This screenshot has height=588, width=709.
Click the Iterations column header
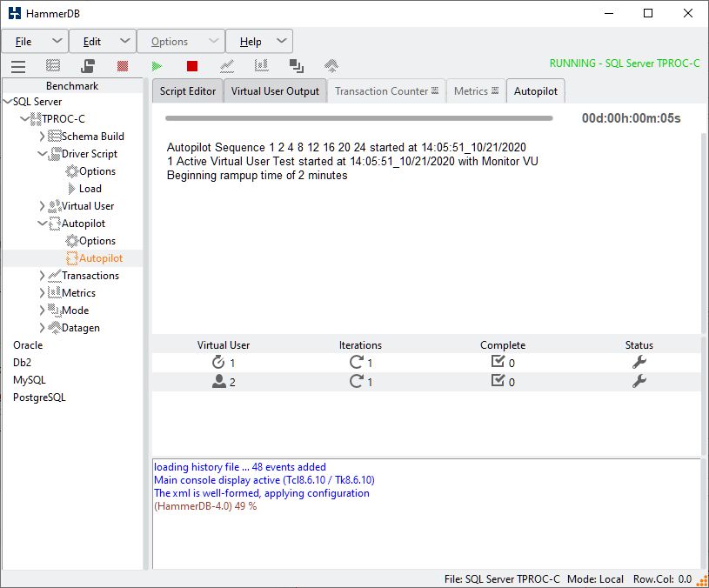point(360,345)
